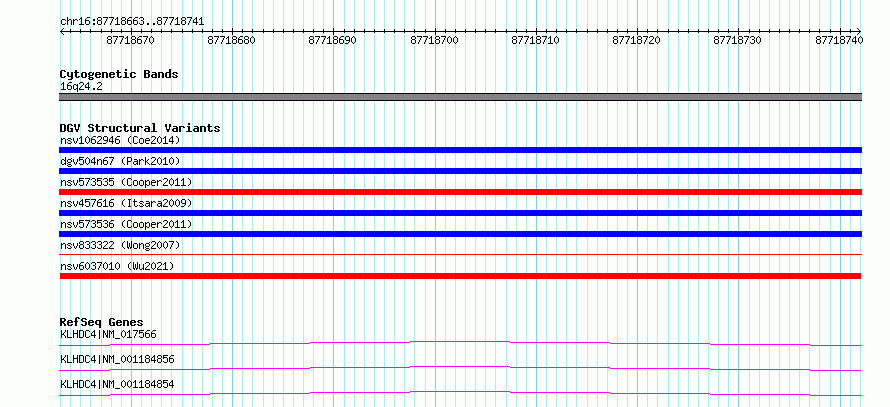Select the Cytogenetic Bands track heading

(119, 74)
